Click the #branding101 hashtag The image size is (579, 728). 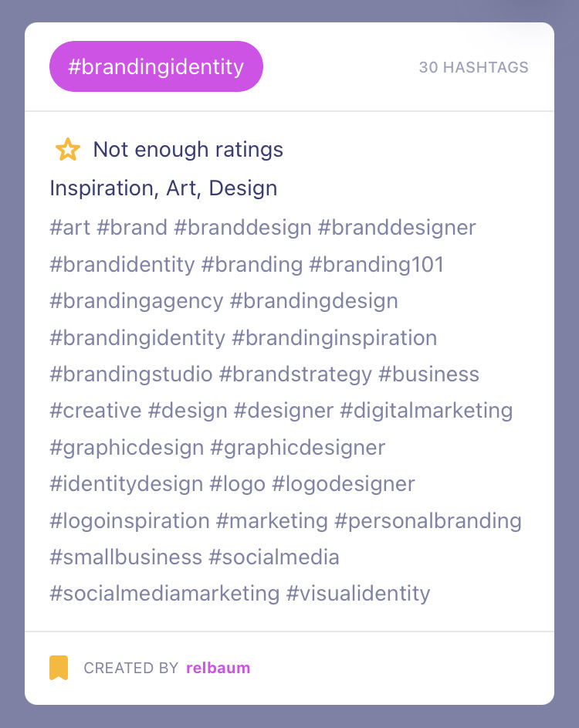(377, 264)
